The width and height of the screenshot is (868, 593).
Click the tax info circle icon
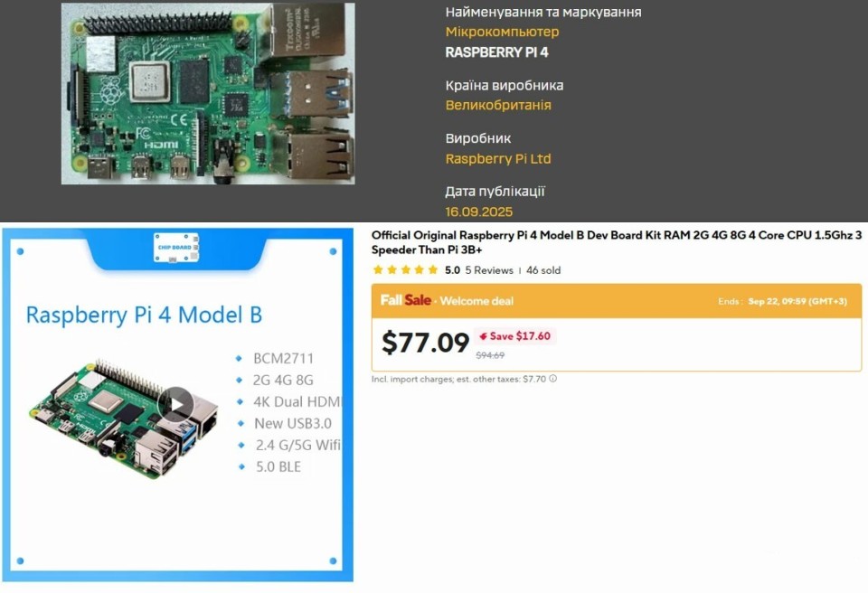point(553,379)
